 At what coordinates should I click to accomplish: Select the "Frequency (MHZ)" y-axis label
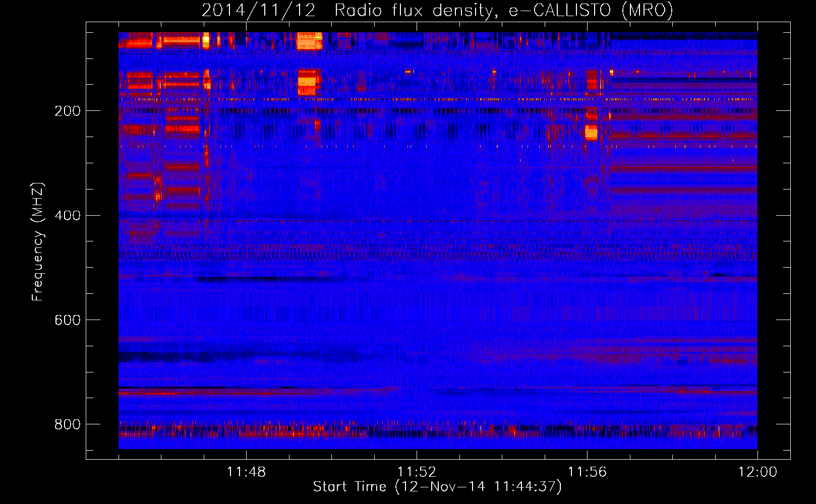coord(38,242)
